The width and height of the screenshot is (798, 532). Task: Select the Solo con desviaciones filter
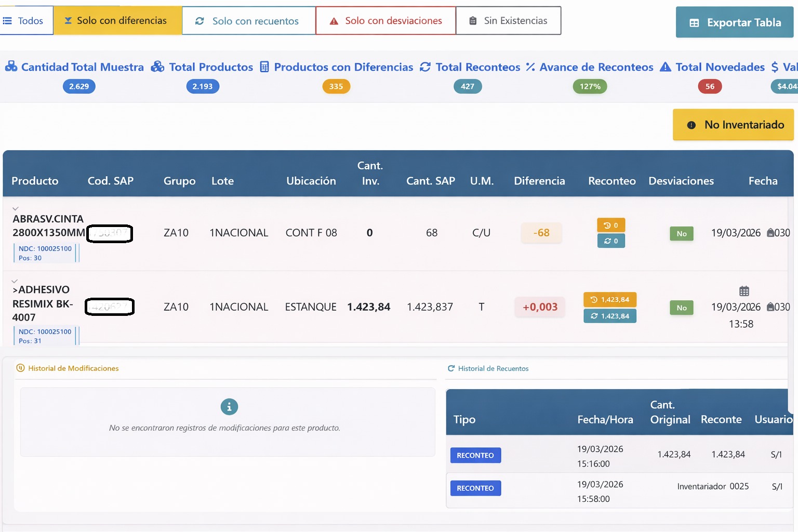pyautogui.click(x=385, y=21)
